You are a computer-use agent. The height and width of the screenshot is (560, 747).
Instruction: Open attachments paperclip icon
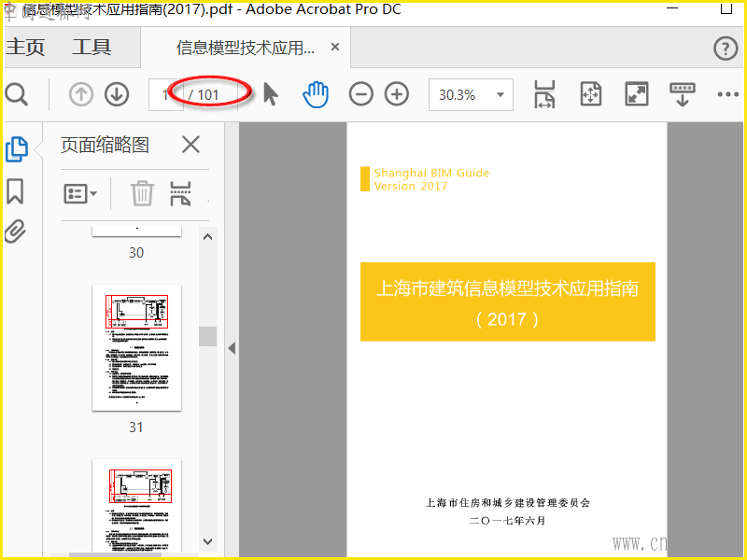(x=15, y=231)
